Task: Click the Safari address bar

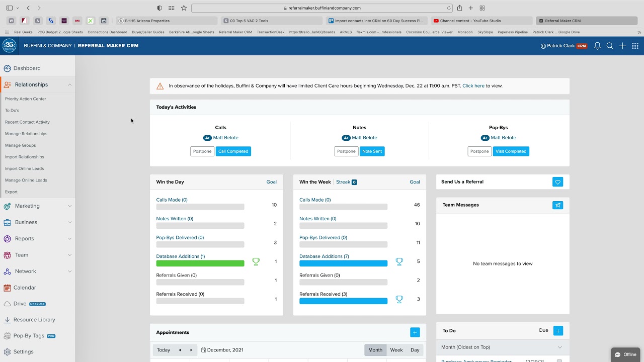Action: (322, 8)
